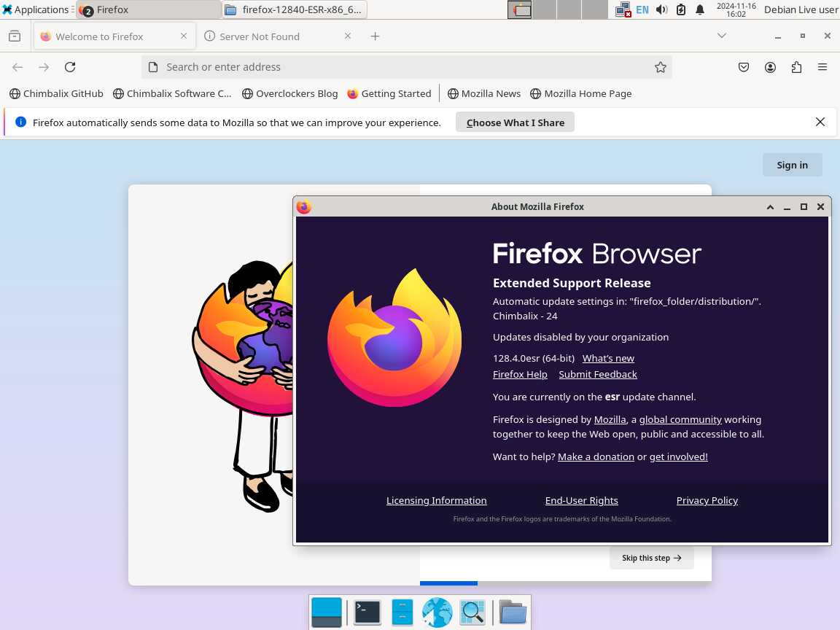Click the show desktop dock icon
The width and height of the screenshot is (840, 630).
(326, 612)
